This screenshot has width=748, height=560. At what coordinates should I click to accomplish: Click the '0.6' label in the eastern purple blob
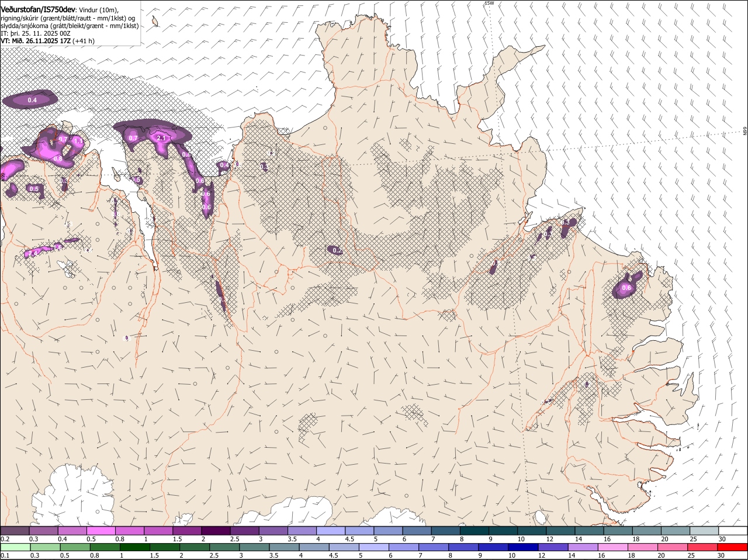click(x=626, y=288)
